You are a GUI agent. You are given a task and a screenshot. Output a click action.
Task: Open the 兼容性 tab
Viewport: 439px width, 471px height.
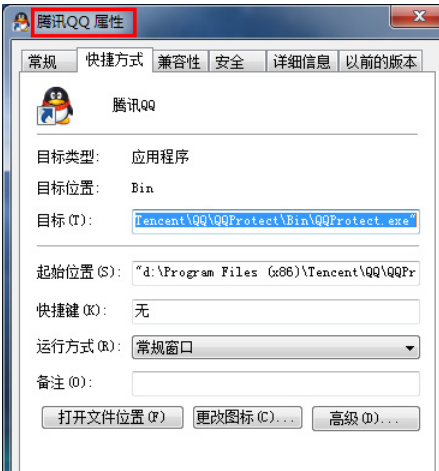click(x=180, y=62)
